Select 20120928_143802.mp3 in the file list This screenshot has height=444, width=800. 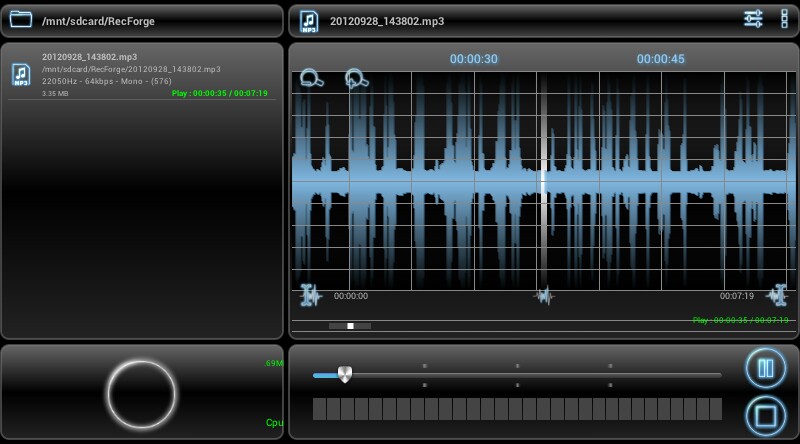click(142, 75)
